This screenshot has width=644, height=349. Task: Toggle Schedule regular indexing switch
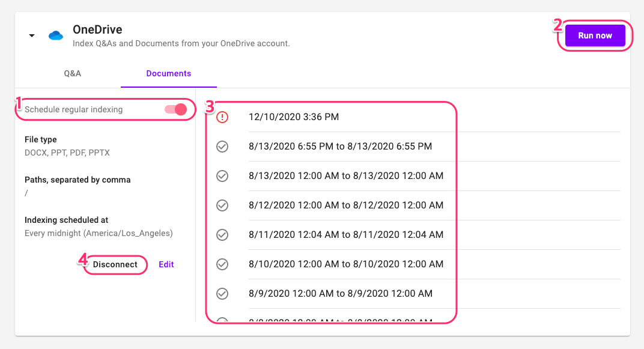tap(176, 109)
